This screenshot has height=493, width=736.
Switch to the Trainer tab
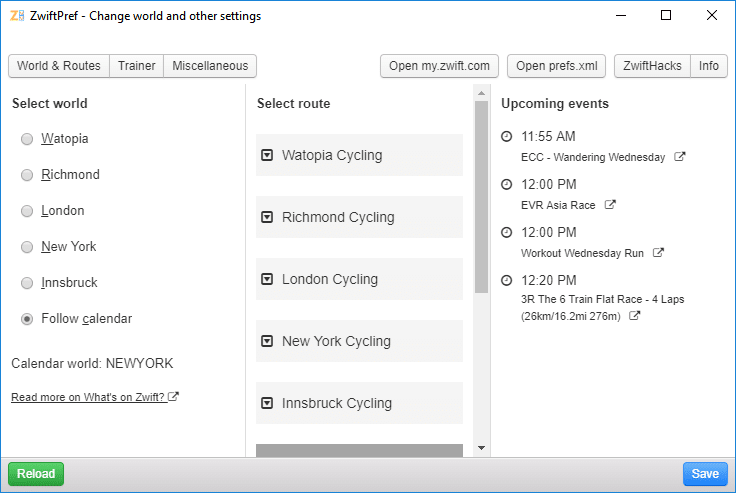pyautogui.click(x=137, y=66)
